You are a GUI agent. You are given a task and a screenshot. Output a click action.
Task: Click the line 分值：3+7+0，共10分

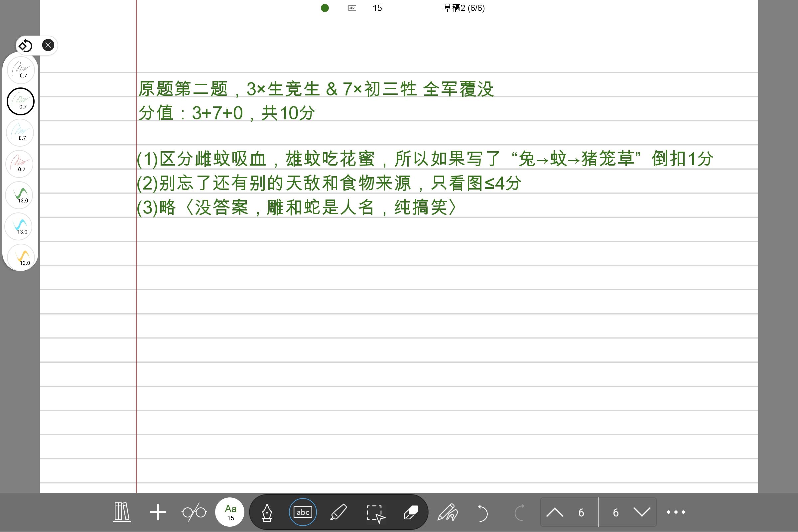[227, 113]
